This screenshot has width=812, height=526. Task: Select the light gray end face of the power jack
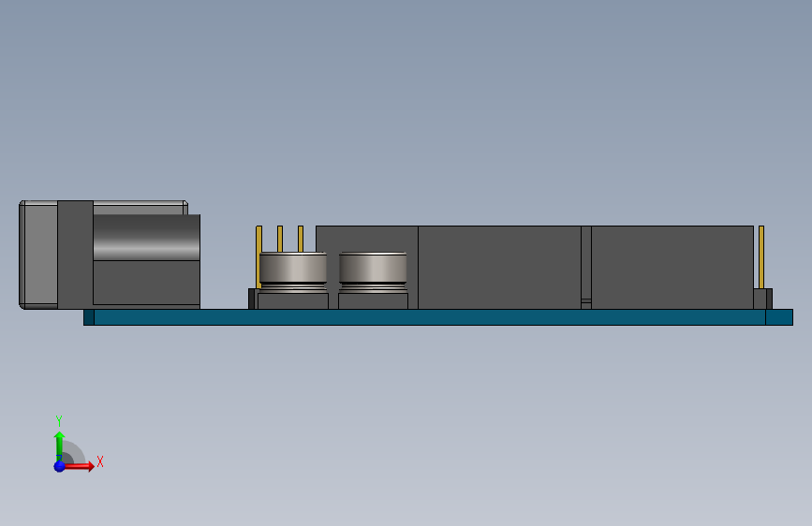click(x=40, y=255)
